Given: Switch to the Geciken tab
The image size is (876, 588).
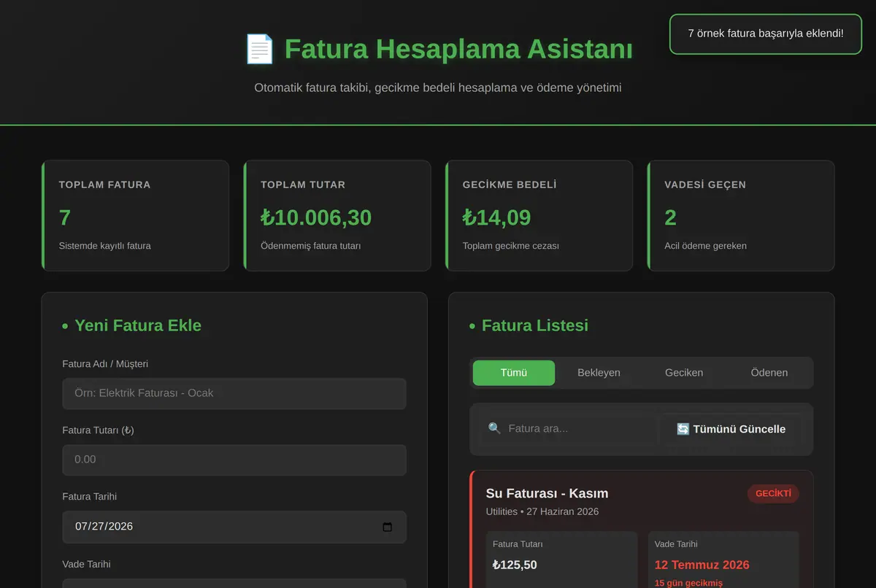Looking at the screenshot, I should pos(684,373).
